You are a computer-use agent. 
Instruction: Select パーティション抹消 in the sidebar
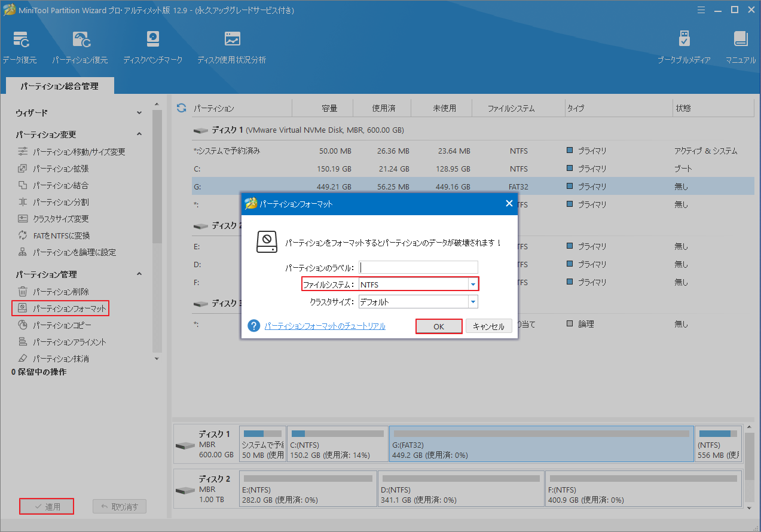54,359
